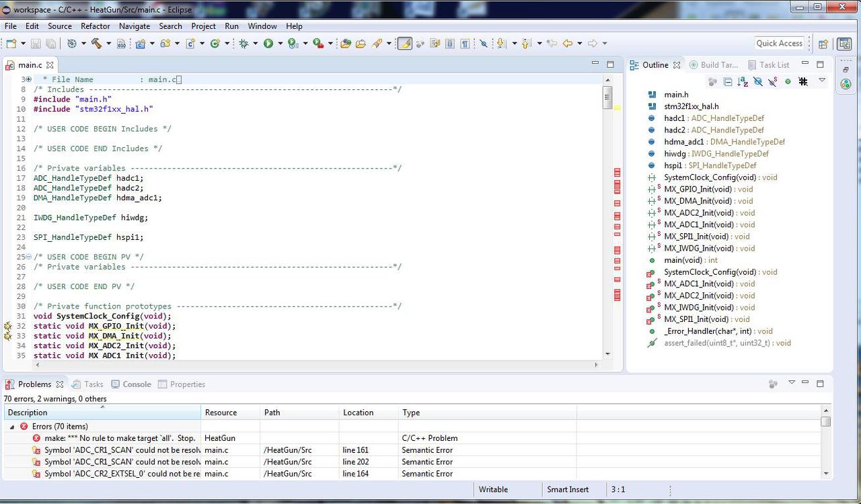Click the Next Annotation arrow icon

[x=501, y=44]
